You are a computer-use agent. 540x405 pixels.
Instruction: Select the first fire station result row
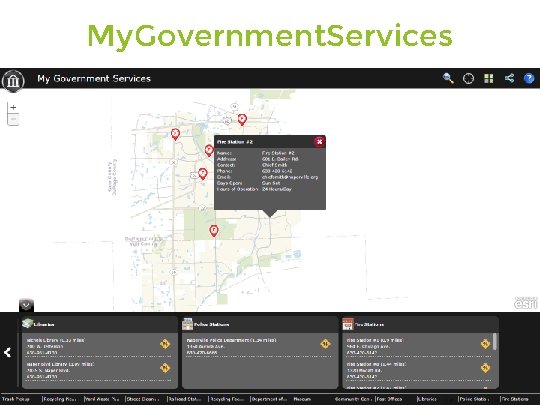tap(418, 346)
